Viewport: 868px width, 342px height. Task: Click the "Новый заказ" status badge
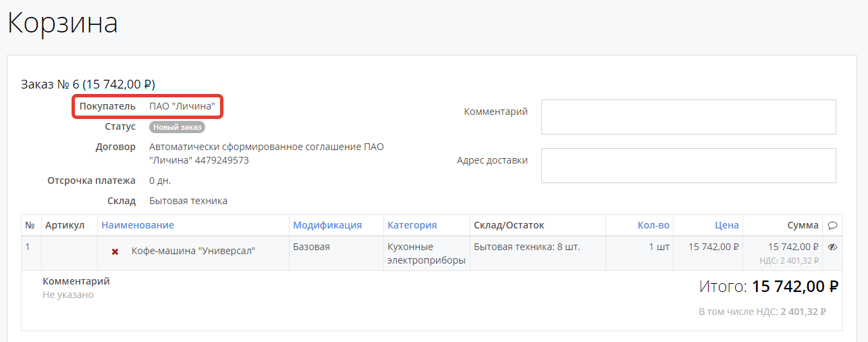[x=177, y=127]
